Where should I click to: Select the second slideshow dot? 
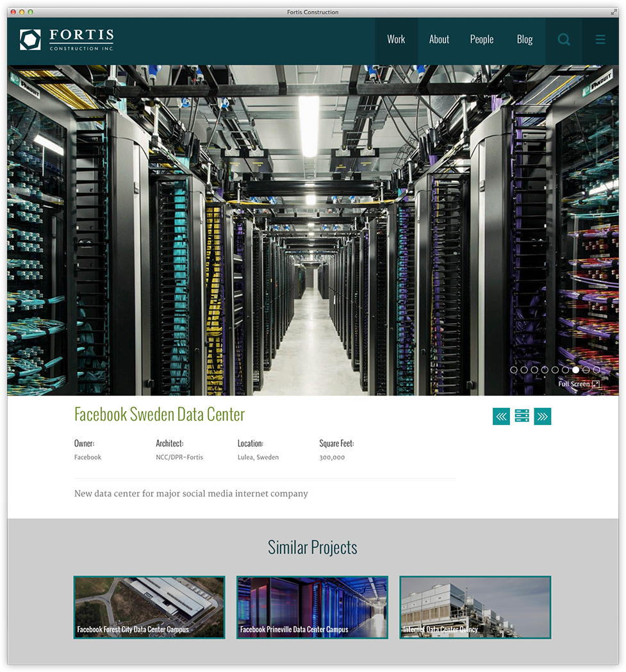[524, 370]
